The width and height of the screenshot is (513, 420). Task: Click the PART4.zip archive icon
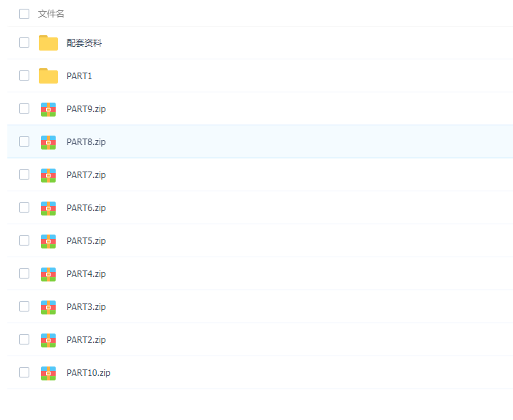[x=48, y=274]
